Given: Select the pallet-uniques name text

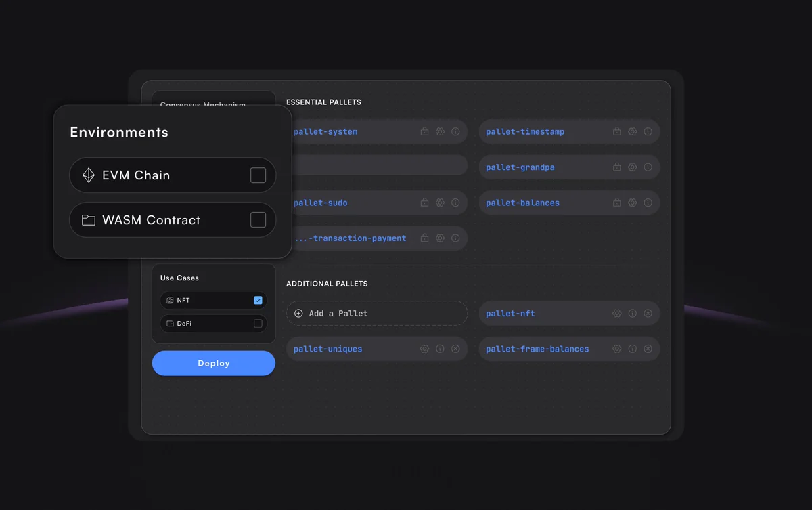Looking at the screenshot, I should tap(328, 349).
